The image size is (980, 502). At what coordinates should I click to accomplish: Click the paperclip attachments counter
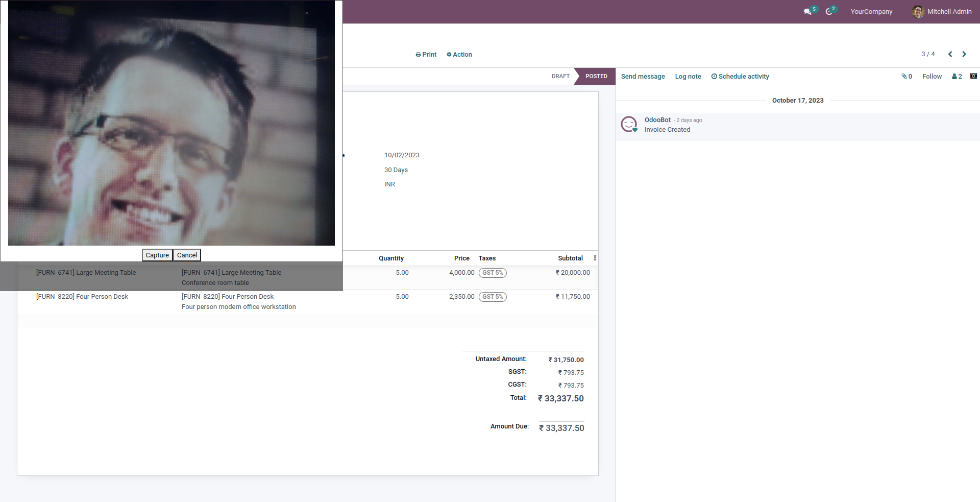[x=906, y=77]
